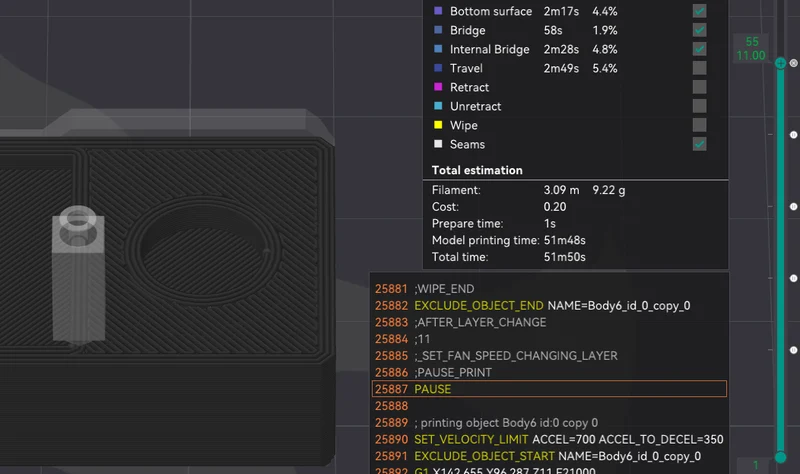Select G-code line 25890 SET_VELOCITY_LIMIT
The image size is (800, 474).
click(x=549, y=439)
